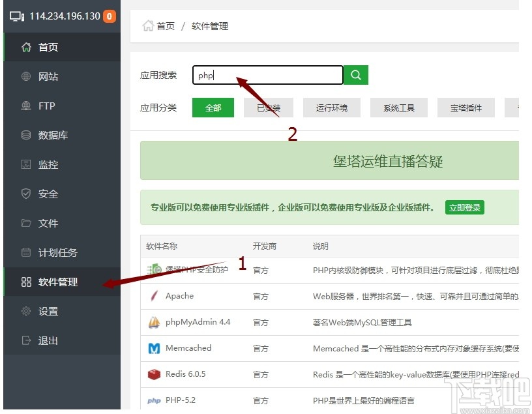Image resolution: width=532 pixels, height=414 pixels.
Task: Click the 立即登录 button
Action: [x=464, y=207]
